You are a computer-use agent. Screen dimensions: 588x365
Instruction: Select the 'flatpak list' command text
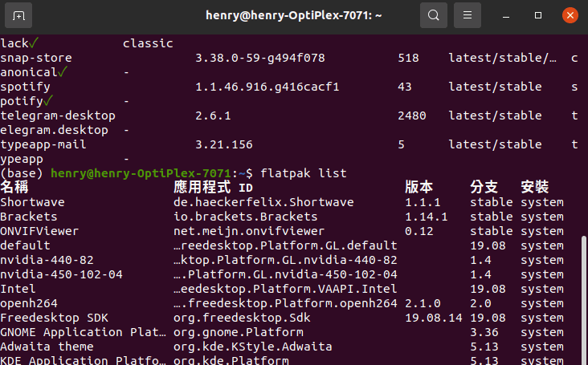(304, 173)
